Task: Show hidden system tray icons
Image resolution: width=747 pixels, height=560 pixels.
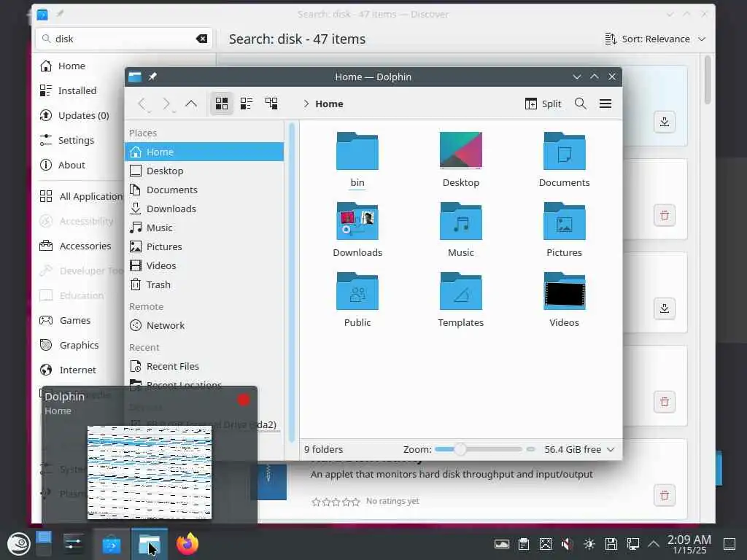Action: 654,544
